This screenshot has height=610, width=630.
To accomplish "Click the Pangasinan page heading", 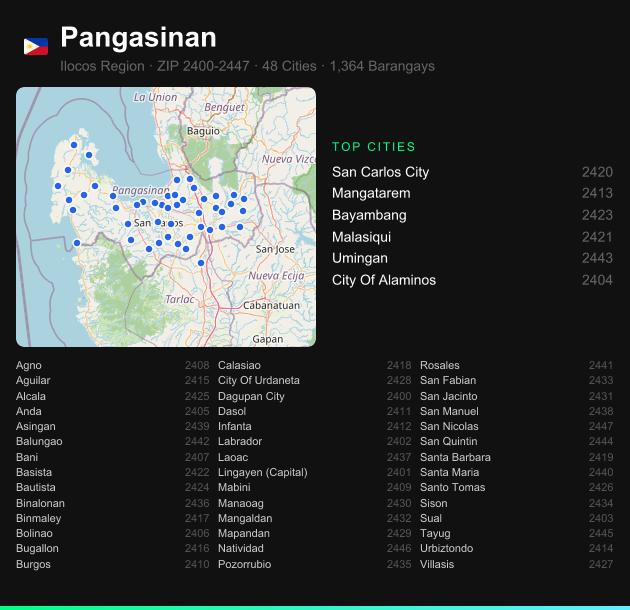I will [139, 38].
